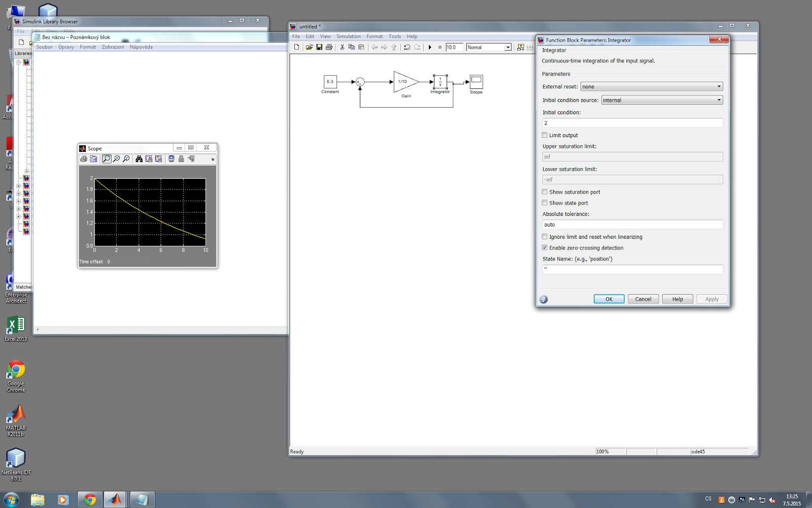The width and height of the screenshot is (812, 508).
Task: Click the State Name input field
Action: [x=632, y=269]
